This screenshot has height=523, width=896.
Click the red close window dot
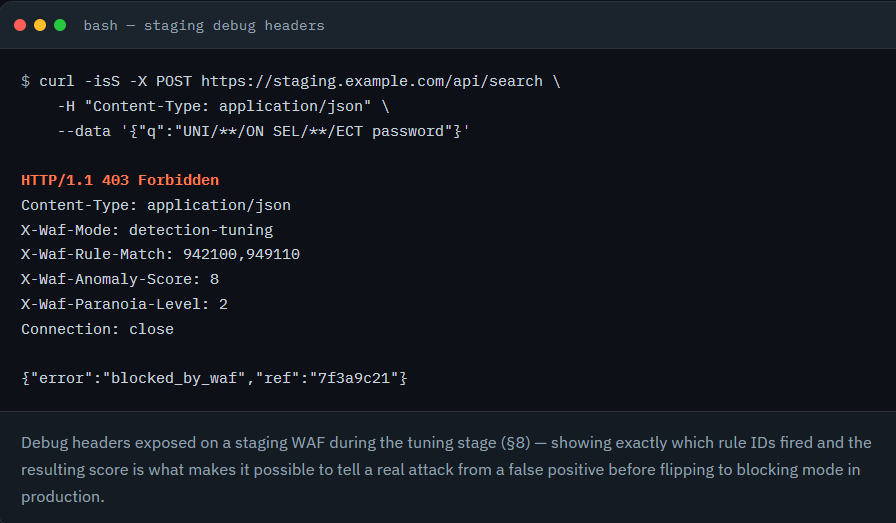(x=20, y=25)
